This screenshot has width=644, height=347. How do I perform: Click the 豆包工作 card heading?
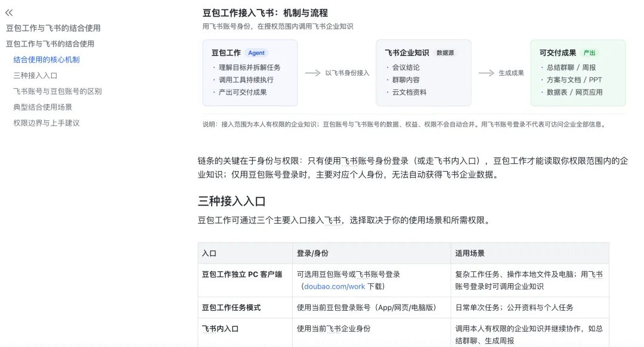226,53
